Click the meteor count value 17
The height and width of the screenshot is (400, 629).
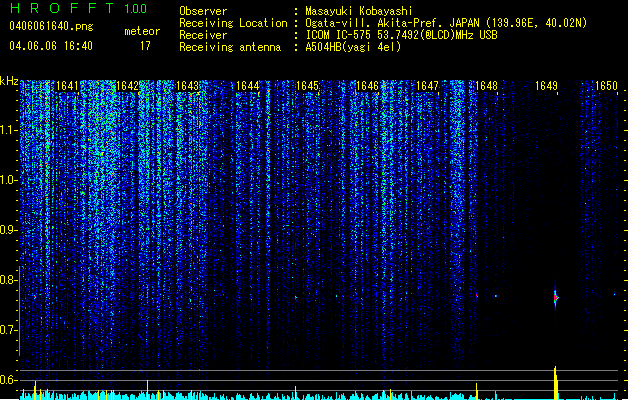pyautogui.click(x=145, y=46)
